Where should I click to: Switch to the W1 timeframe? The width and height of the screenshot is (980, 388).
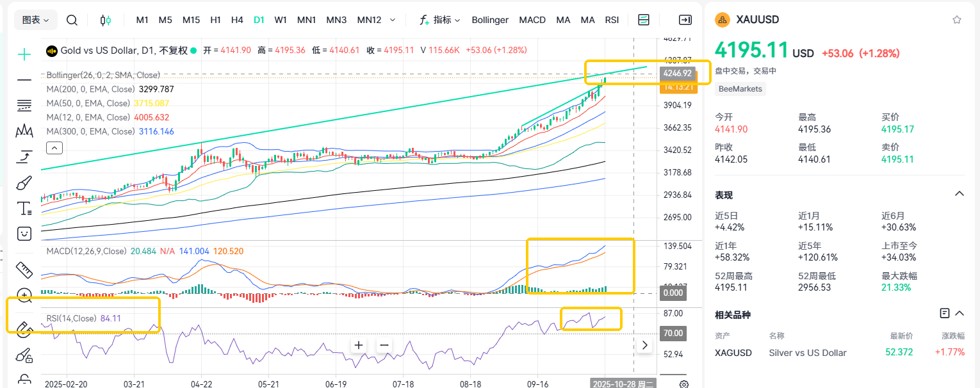(281, 20)
